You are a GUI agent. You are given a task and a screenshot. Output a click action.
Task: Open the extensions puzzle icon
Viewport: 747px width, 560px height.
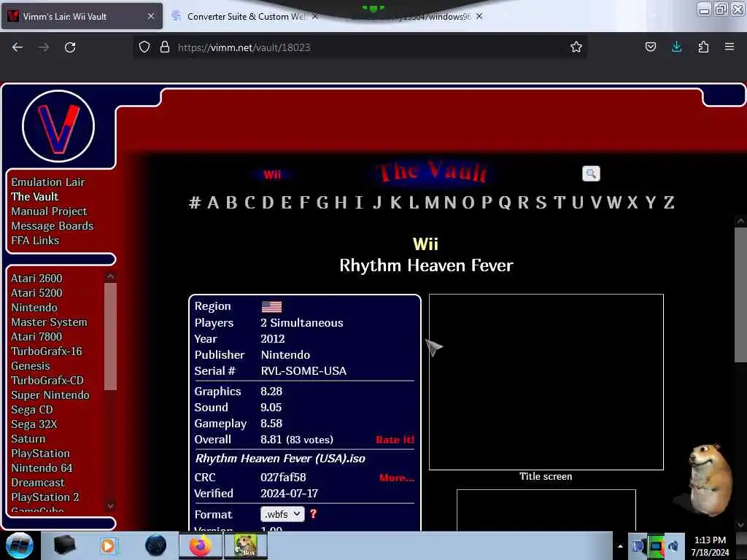[x=703, y=47]
